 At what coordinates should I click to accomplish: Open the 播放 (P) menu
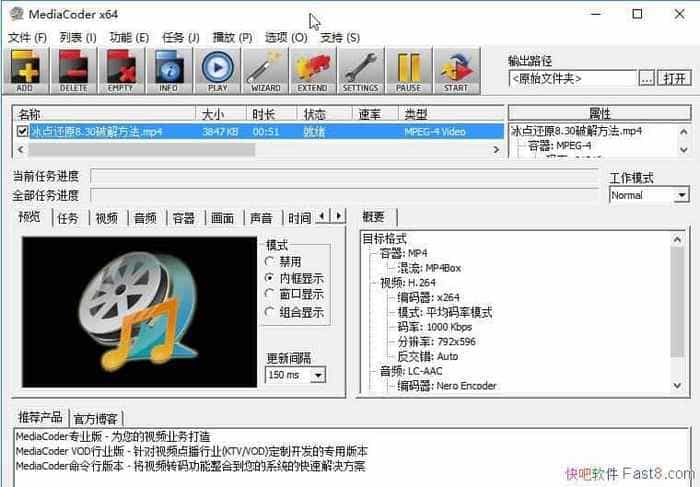pos(232,37)
